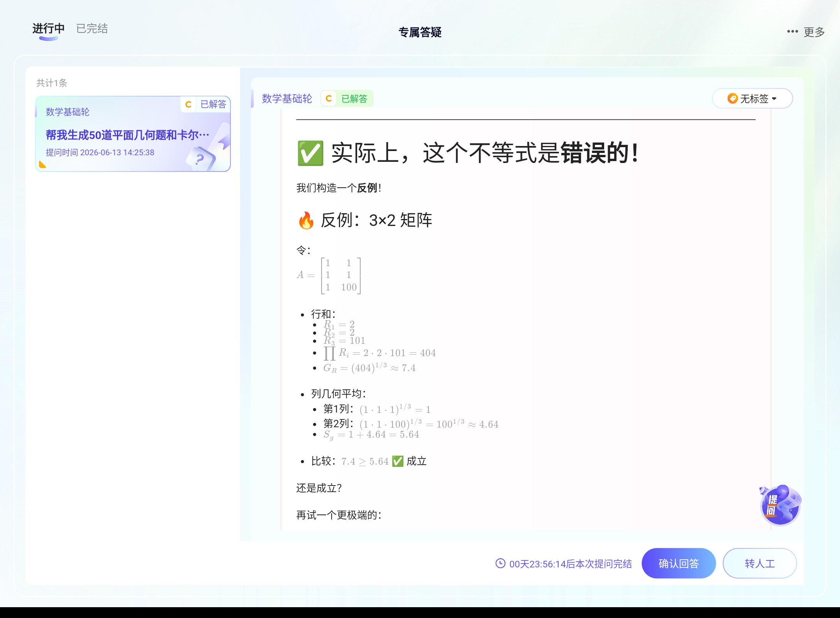The height and width of the screenshot is (618, 840).
Task: Click the text 还是成立？
Action: click(319, 488)
